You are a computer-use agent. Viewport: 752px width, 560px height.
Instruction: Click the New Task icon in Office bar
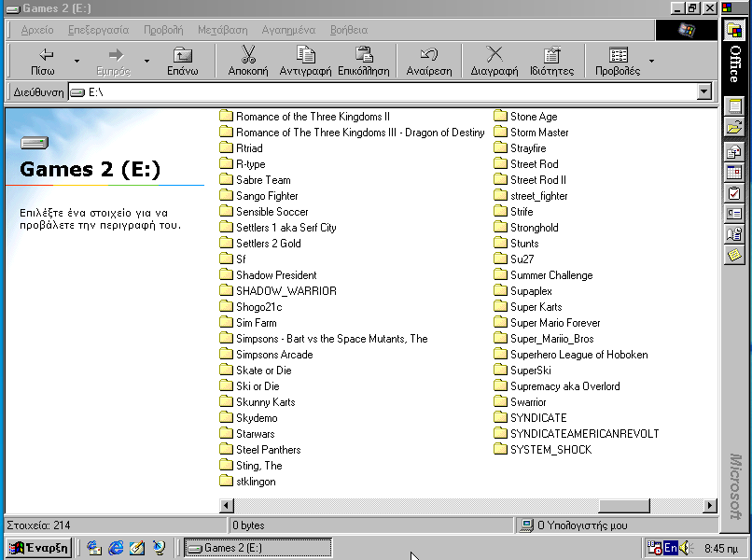click(735, 193)
